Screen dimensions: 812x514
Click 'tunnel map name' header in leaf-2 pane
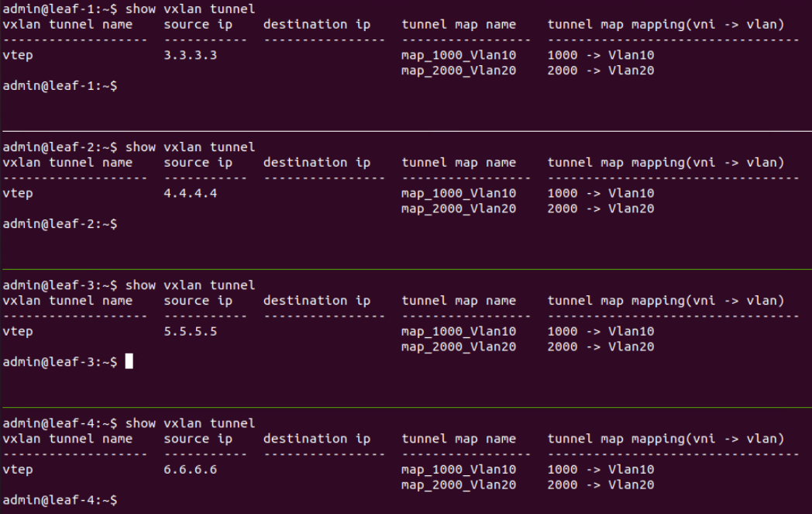point(459,164)
